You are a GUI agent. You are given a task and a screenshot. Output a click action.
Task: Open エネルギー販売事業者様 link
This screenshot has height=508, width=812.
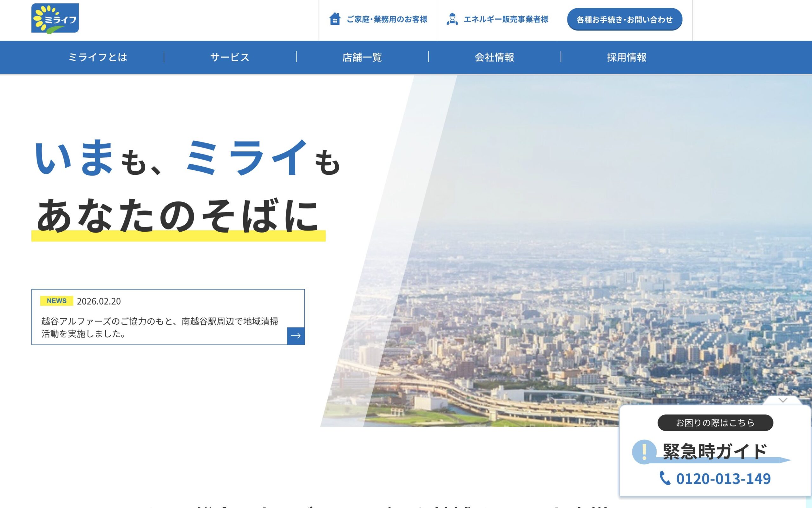506,19
